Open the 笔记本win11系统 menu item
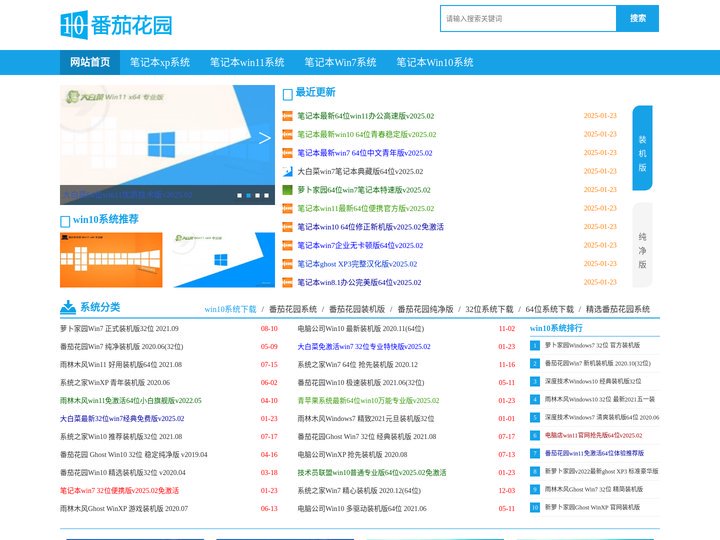 247,62
